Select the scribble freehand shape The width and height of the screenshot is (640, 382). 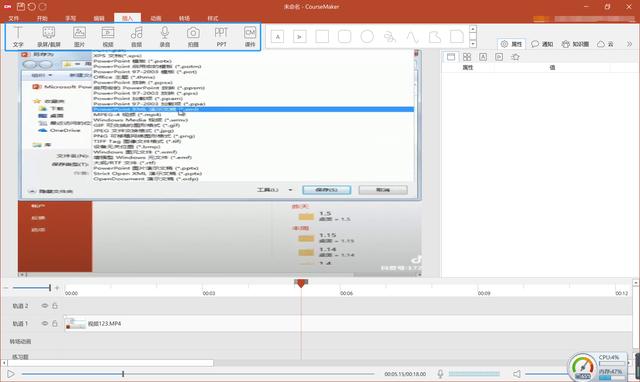(389, 37)
